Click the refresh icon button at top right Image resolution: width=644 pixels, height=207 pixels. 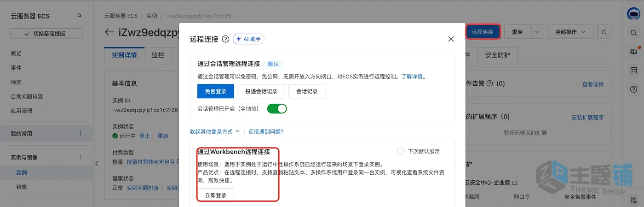point(604,32)
